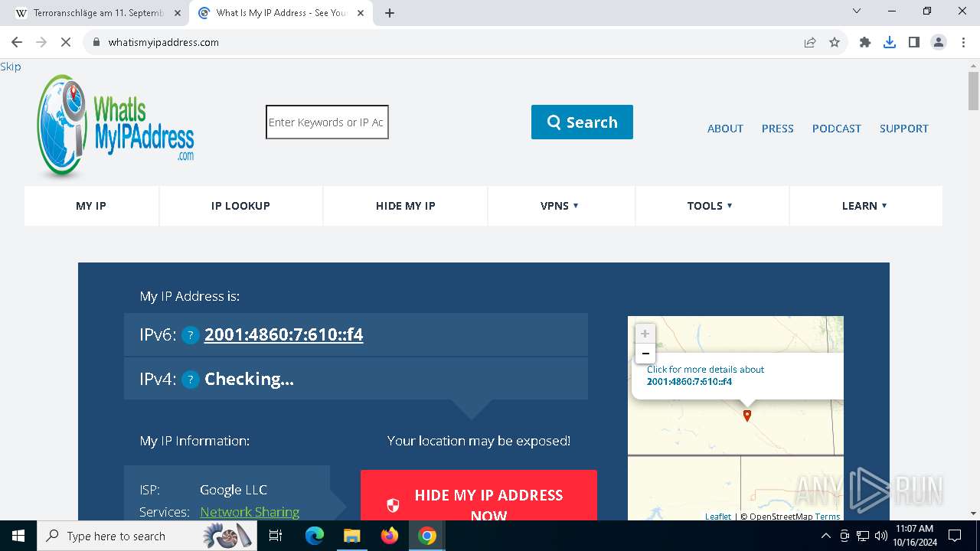The width and height of the screenshot is (980, 551).
Task: Expand the TOOLS dropdown menu
Action: 710,206
